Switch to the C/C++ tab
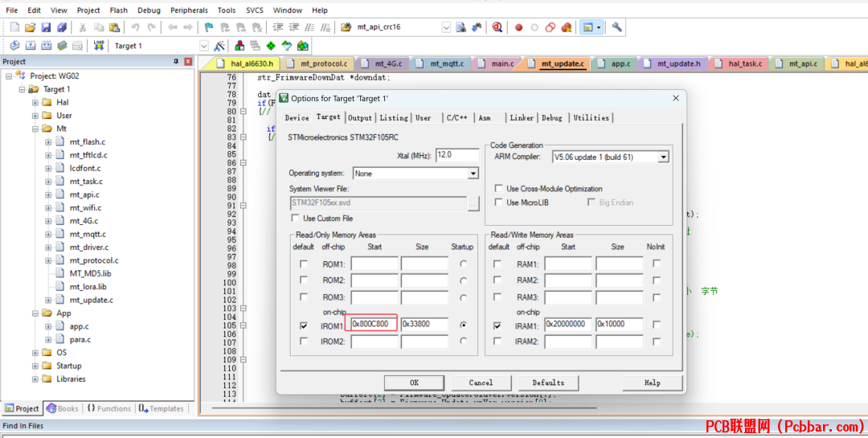This screenshot has height=438, width=868. 457,117
